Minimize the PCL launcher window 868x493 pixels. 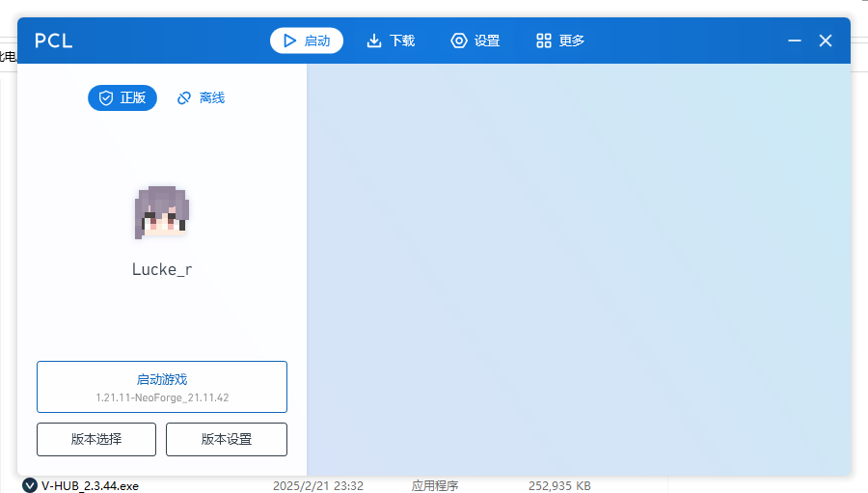pyautogui.click(x=795, y=41)
